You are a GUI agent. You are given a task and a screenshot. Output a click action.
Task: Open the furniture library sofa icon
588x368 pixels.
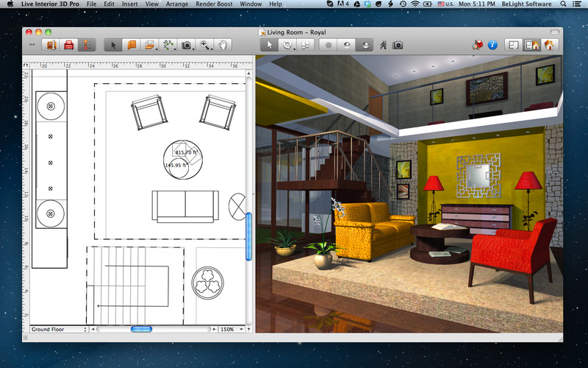(x=69, y=45)
